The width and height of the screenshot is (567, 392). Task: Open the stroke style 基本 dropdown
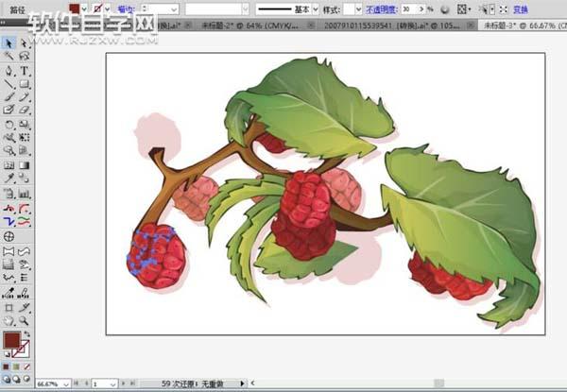point(314,9)
